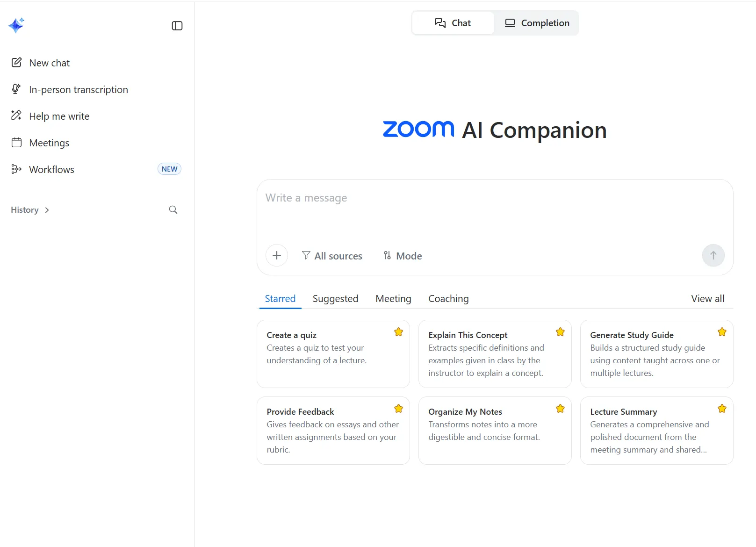Image resolution: width=756 pixels, height=547 pixels.
Task: Open the Explain This Concept prompt card
Action: 495,354
